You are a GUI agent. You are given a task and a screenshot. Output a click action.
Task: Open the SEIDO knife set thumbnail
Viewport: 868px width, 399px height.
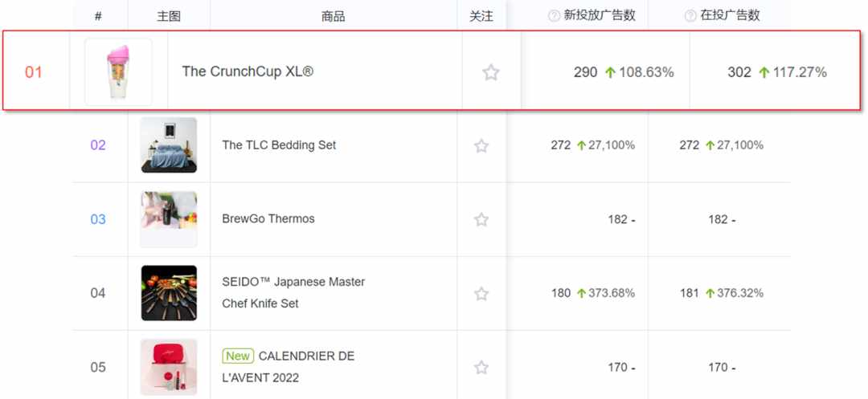click(x=169, y=293)
